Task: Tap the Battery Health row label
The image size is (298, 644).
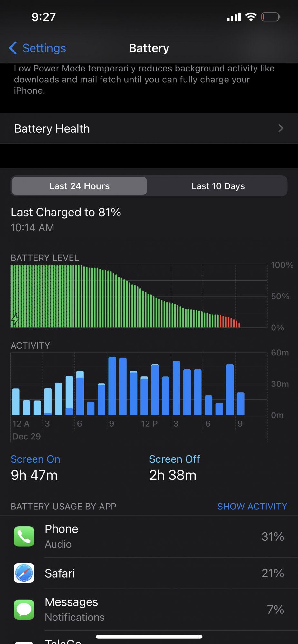Action: click(x=52, y=128)
